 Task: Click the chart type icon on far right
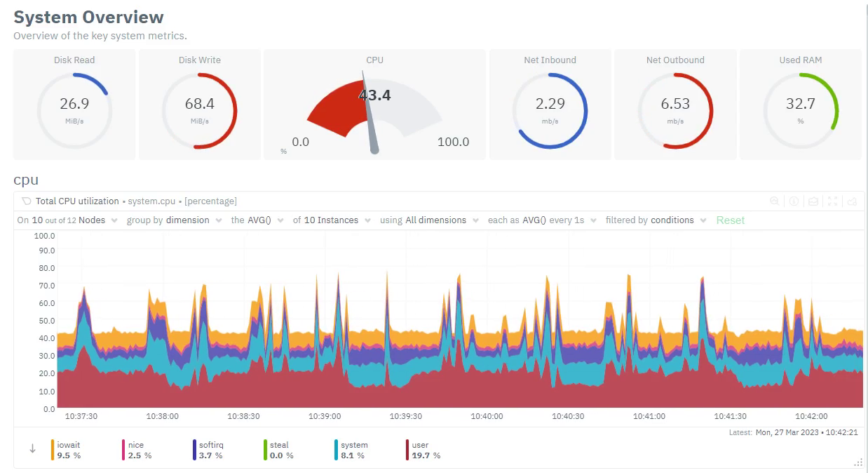[852, 201]
